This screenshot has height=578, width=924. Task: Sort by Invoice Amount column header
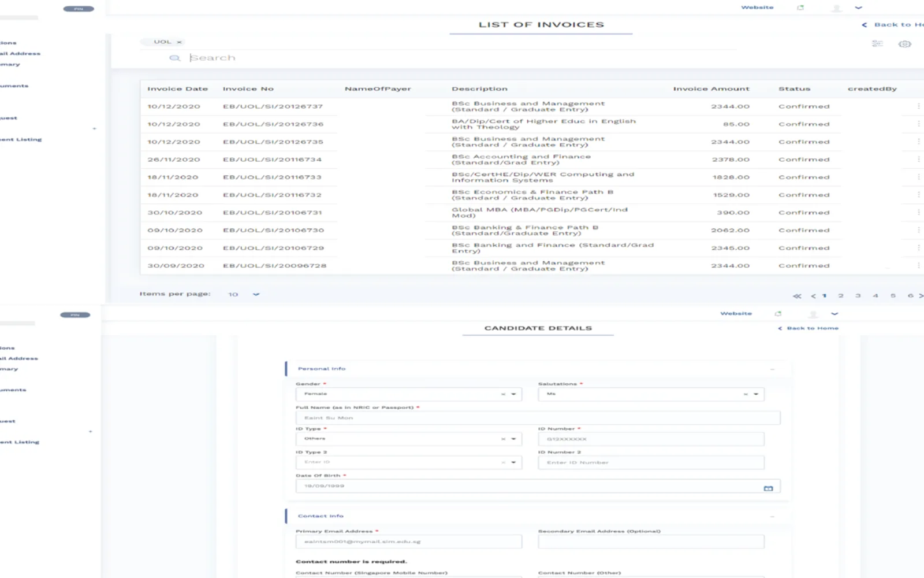[711, 89]
